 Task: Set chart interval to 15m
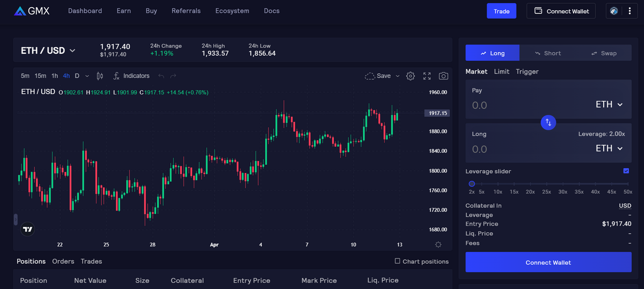click(x=40, y=76)
